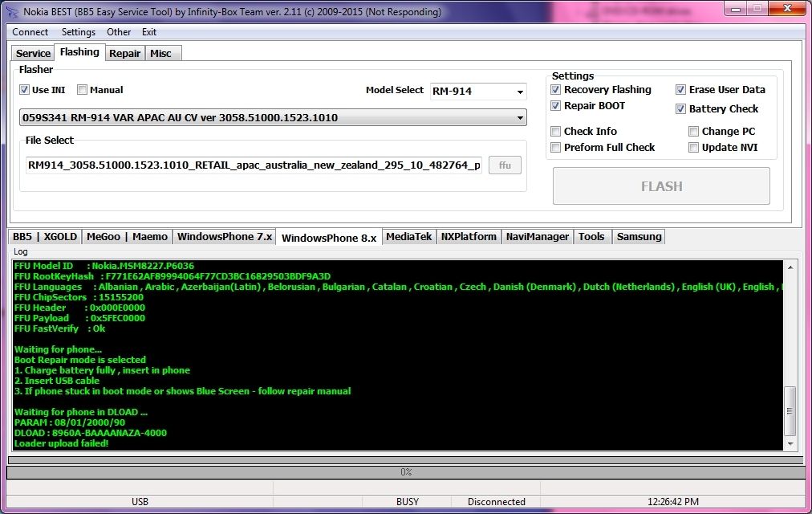This screenshot has width=812, height=514.
Task: Open the Other menu
Action: tap(119, 32)
